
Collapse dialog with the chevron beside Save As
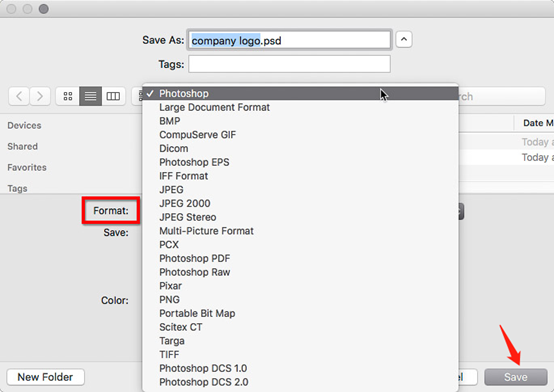(x=404, y=40)
